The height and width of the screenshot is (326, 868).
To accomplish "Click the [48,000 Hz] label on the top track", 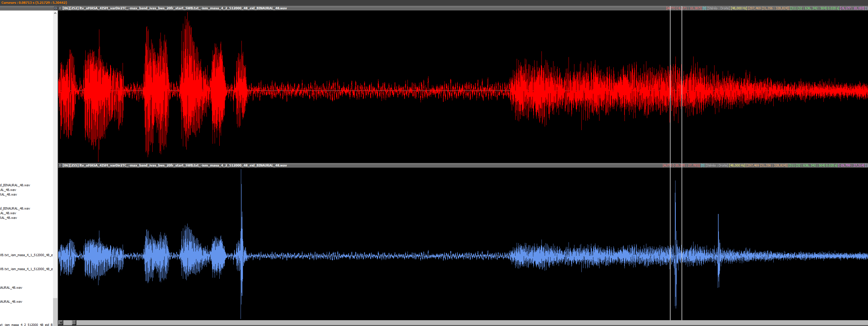I will click(x=739, y=8).
